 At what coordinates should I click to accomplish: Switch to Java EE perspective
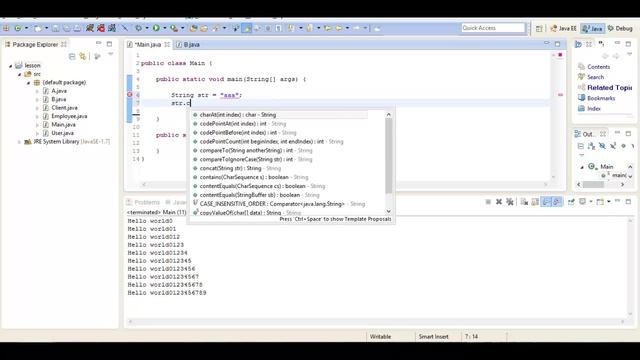click(563, 29)
